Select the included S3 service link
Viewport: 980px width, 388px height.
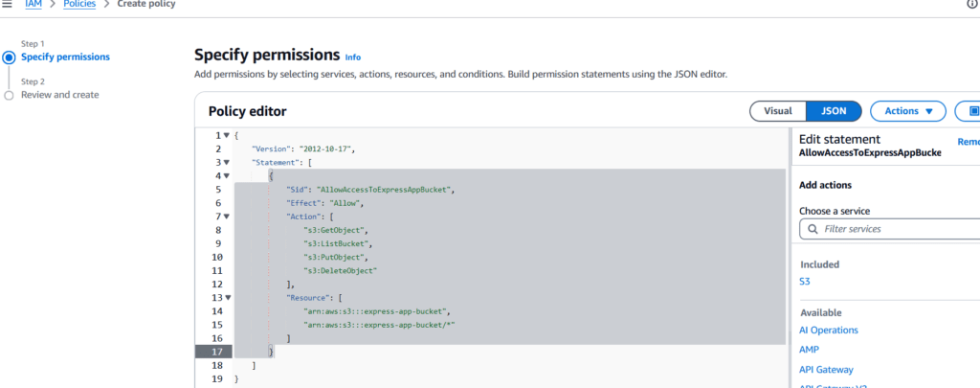tap(804, 282)
